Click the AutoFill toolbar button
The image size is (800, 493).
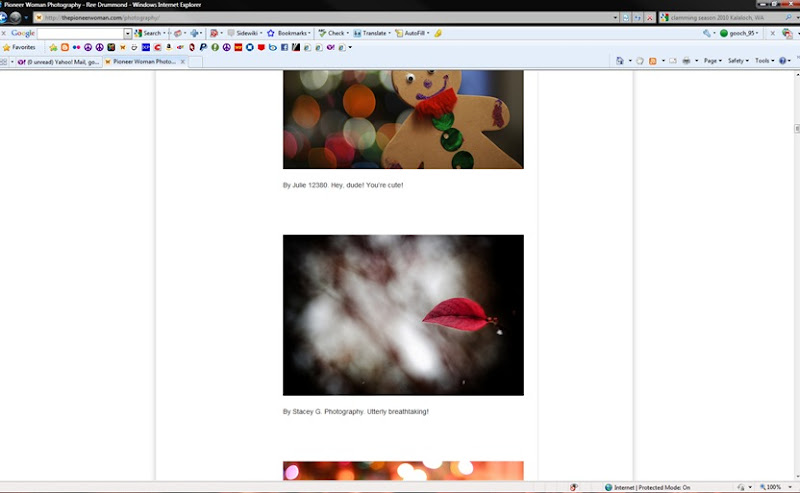point(412,33)
